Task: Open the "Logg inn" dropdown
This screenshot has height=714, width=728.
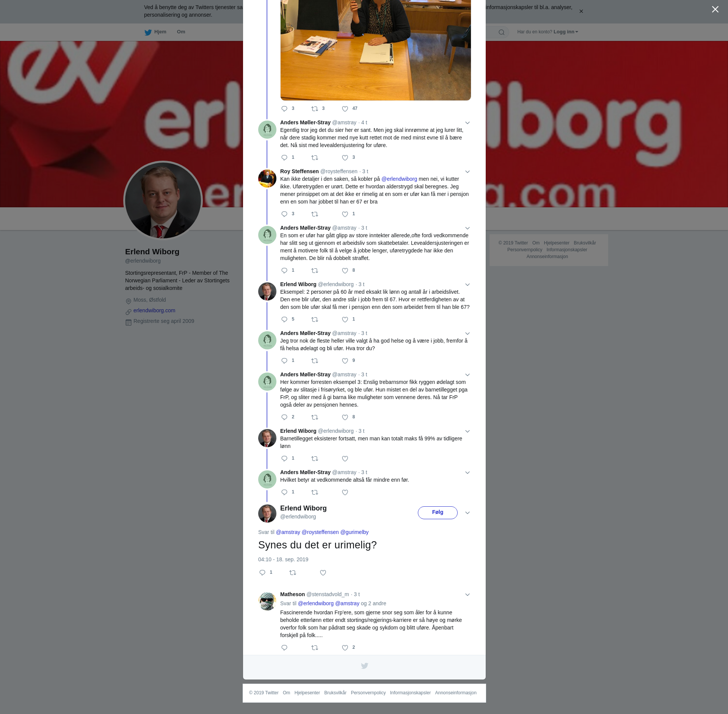Action: (566, 32)
